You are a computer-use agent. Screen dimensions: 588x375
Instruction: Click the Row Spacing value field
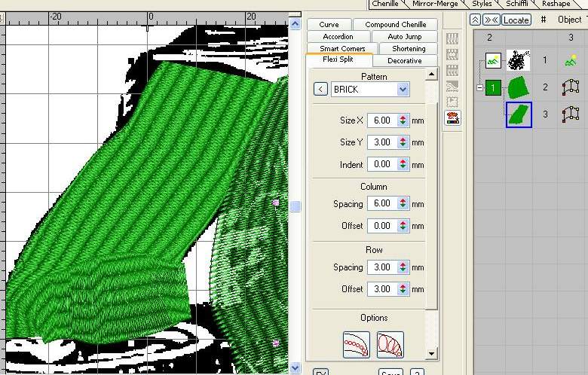click(x=382, y=267)
